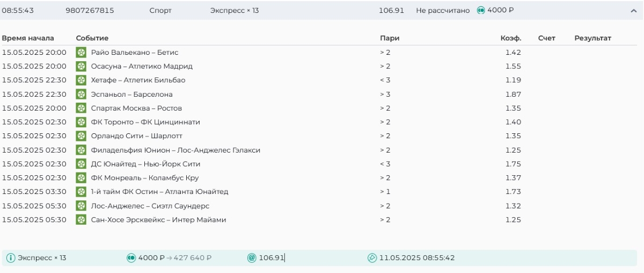Click the @ odds icon near 106.91
Image resolution: width=644 pixels, height=273 pixels.
pyautogui.click(x=252, y=258)
